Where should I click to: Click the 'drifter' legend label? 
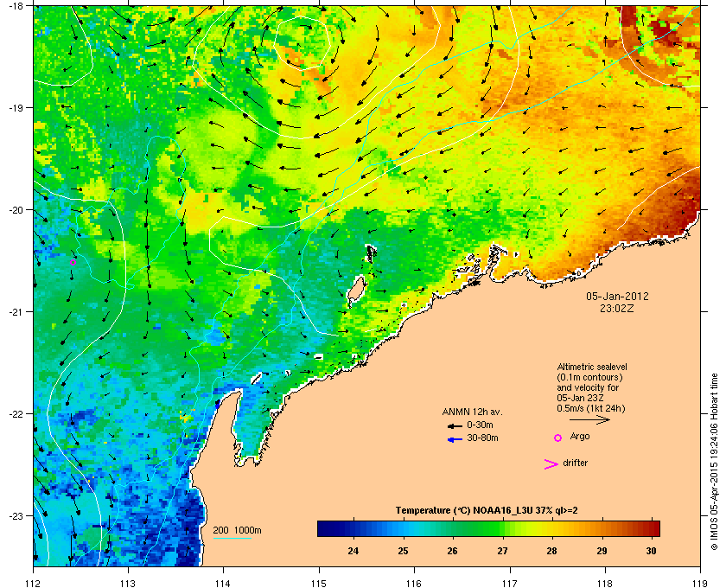coord(575,463)
